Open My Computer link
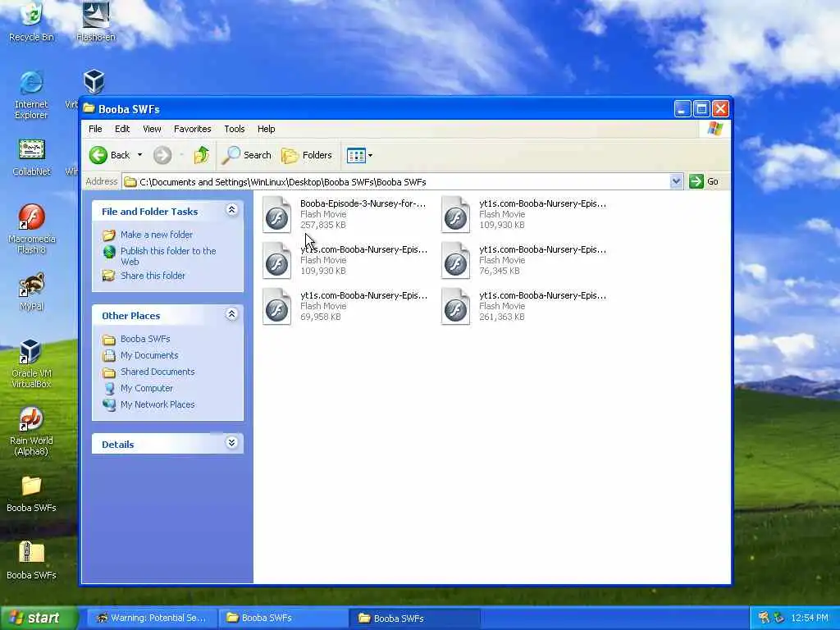The width and height of the screenshot is (840, 630). [x=147, y=388]
